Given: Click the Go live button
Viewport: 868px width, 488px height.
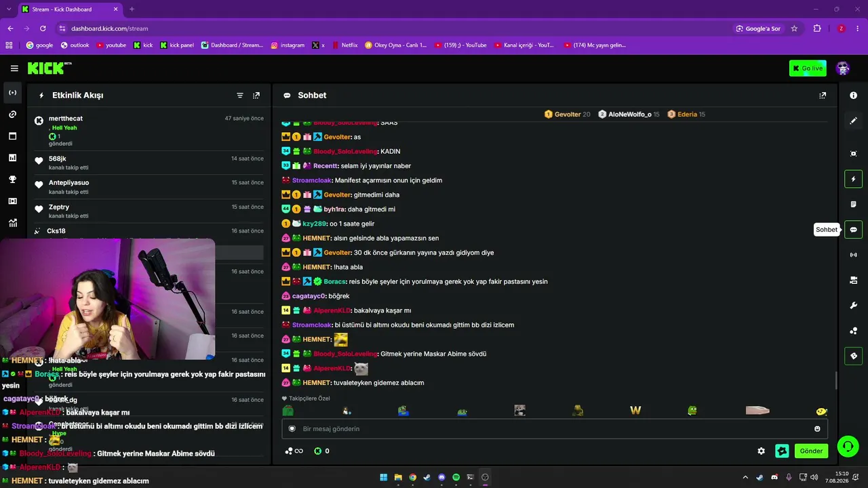Looking at the screenshot, I should click(808, 68).
